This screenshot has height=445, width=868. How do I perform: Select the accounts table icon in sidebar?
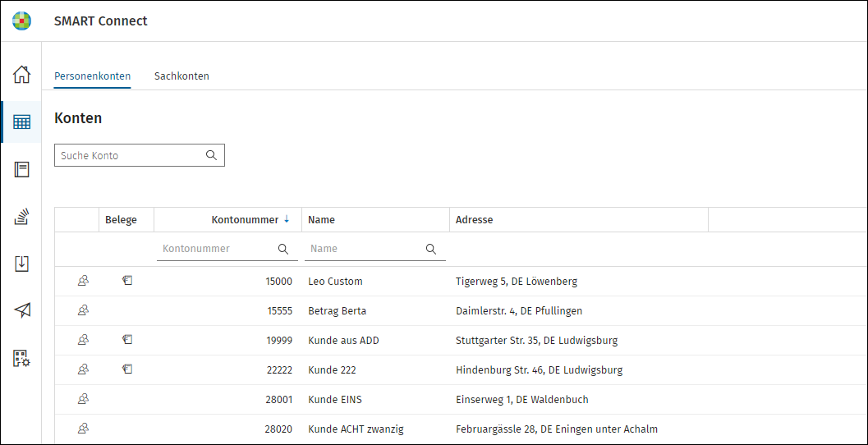point(21,122)
